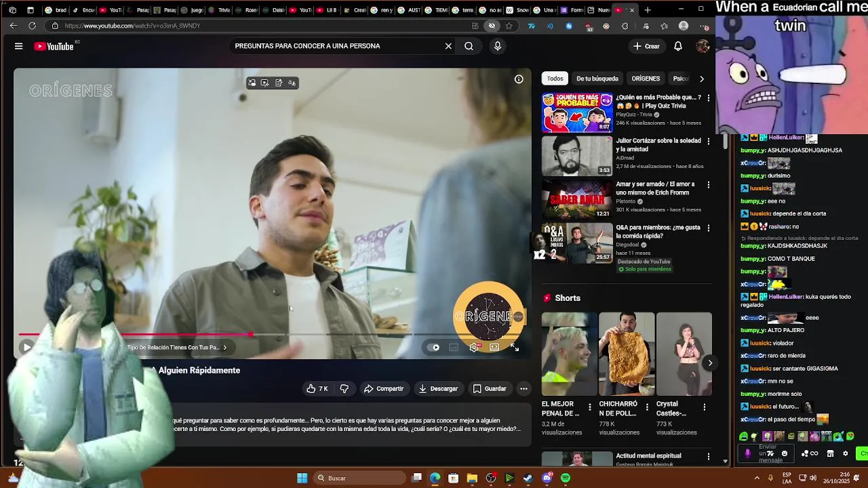This screenshot has height=488, width=868.
Task: Switch player to theater mode
Action: (x=494, y=347)
